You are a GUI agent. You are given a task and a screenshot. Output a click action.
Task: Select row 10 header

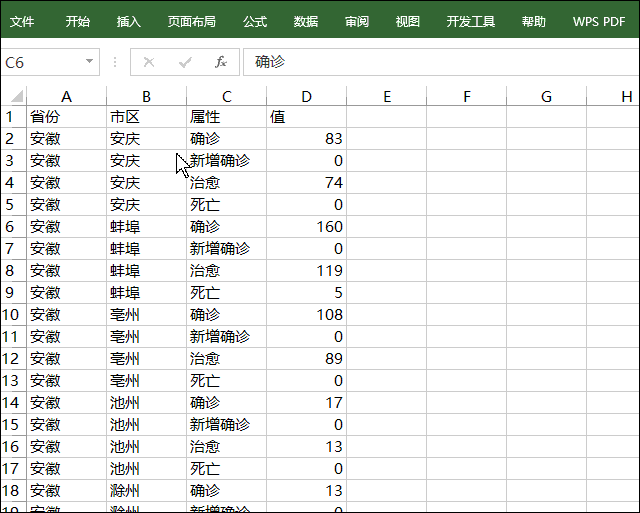[13, 315]
